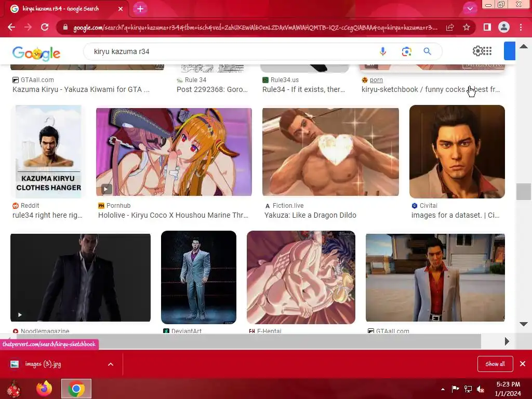532x399 pixels.
Task: Open network status tray icon
Action: (x=468, y=389)
